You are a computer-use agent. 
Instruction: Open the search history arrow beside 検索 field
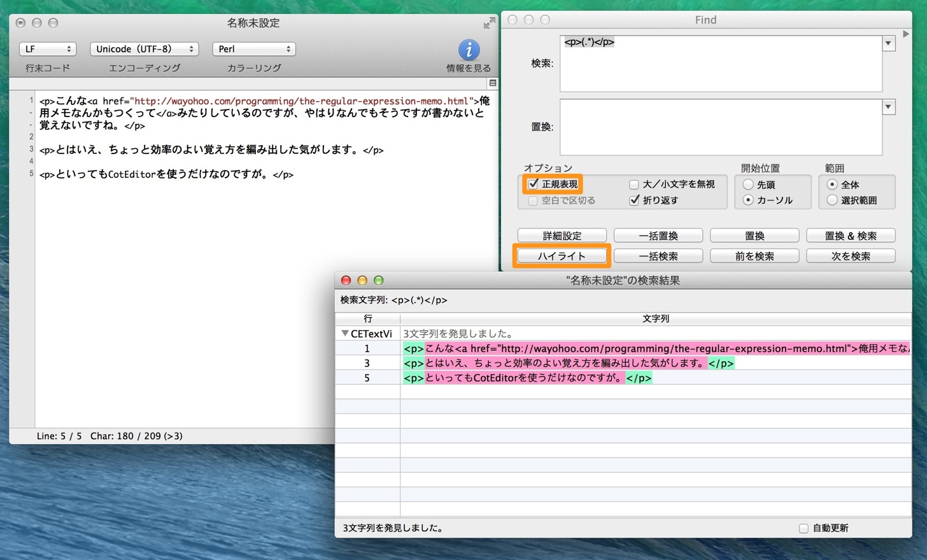pyautogui.click(x=888, y=43)
